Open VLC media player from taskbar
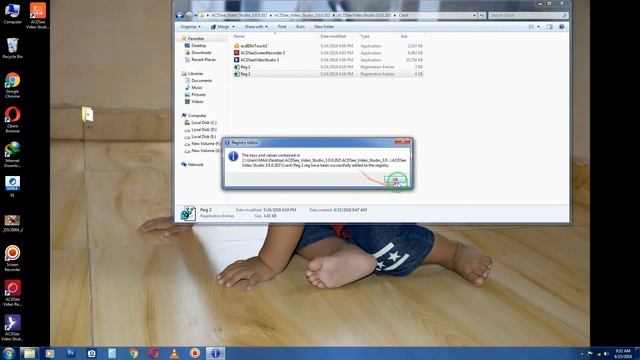 pyautogui.click(x=174, y=353)
